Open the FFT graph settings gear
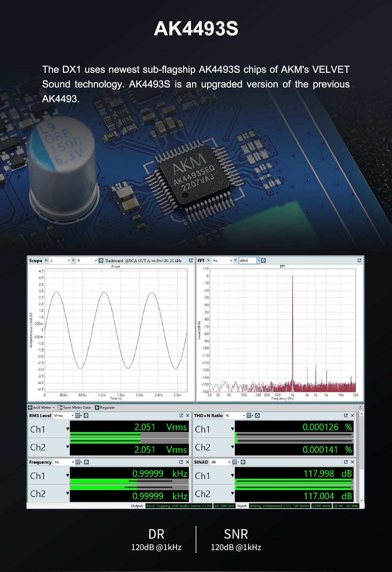 point(263,261)
